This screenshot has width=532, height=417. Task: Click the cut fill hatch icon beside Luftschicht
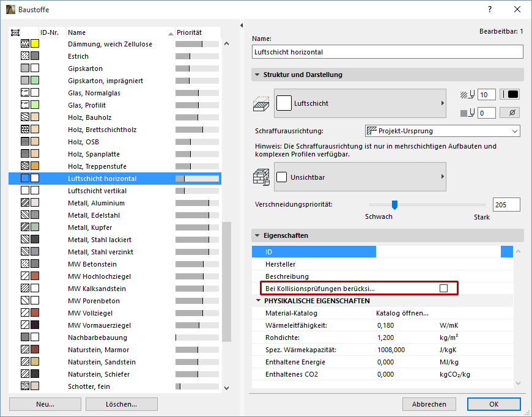(260, 103)
